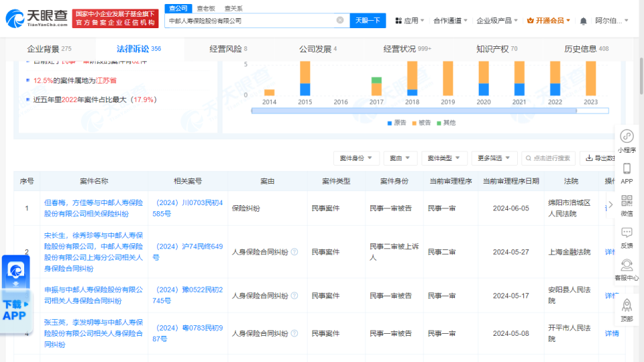Click the 江苏省 highlighted text

point(106,80)
